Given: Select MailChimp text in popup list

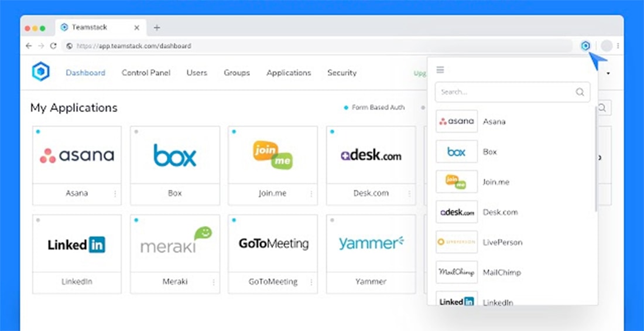Looking at the screenshot, I should coord(502,272).
